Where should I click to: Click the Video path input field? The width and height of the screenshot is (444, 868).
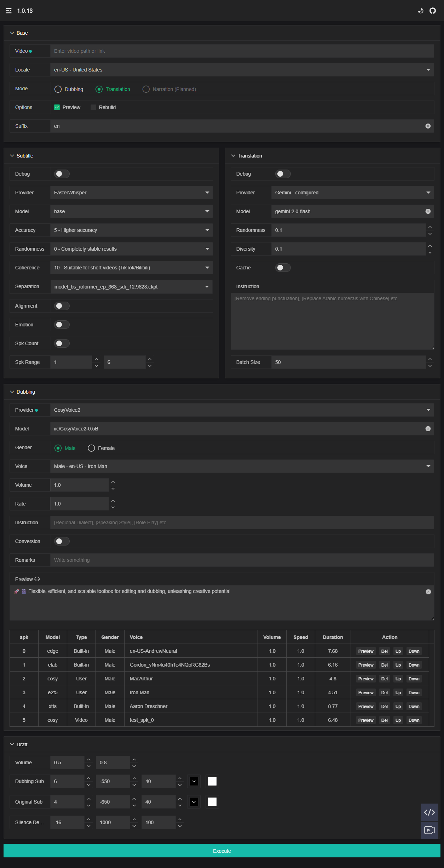242,51
